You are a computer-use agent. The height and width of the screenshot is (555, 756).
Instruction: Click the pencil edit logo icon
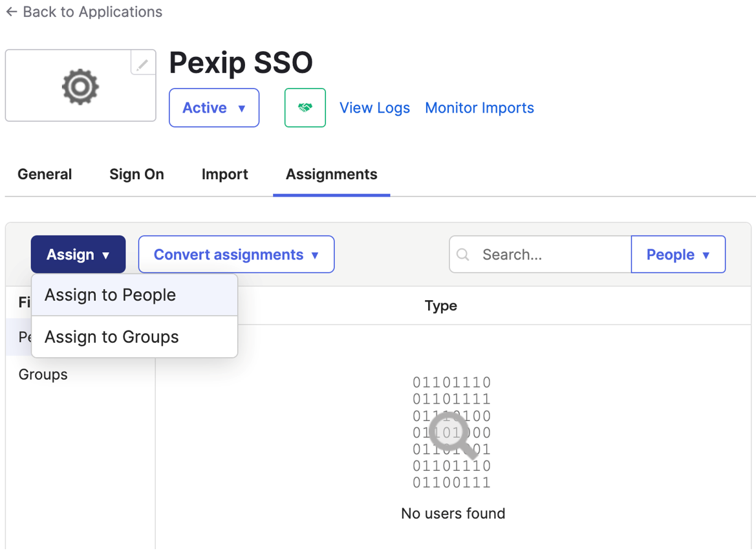(x=142, y=63)
